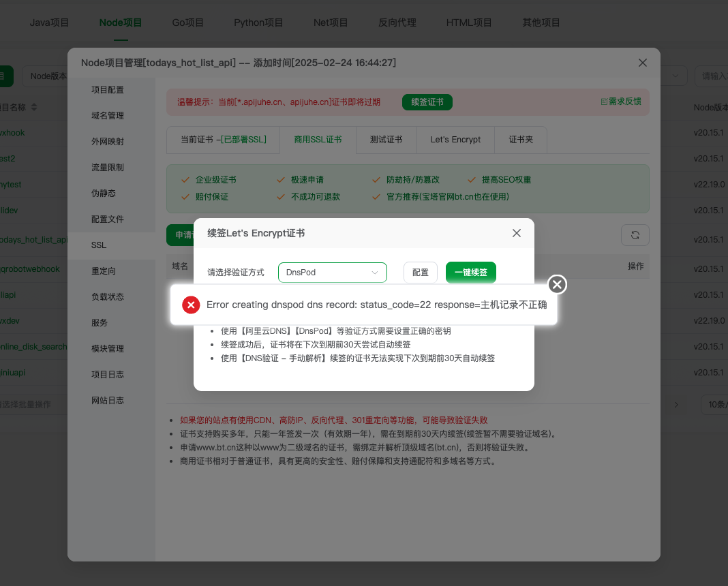
Task: Close the 续签Let's Encrypt证书 dialog
Action: 516,232
